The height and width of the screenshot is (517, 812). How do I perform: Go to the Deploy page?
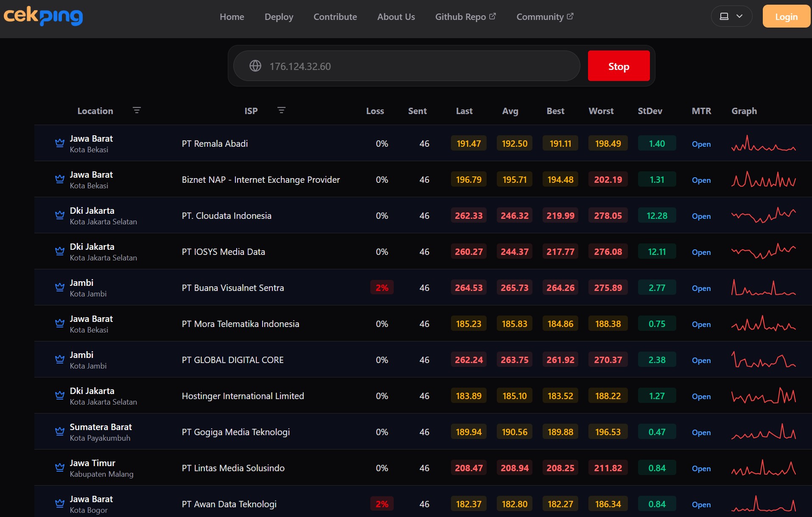(279, 17)
